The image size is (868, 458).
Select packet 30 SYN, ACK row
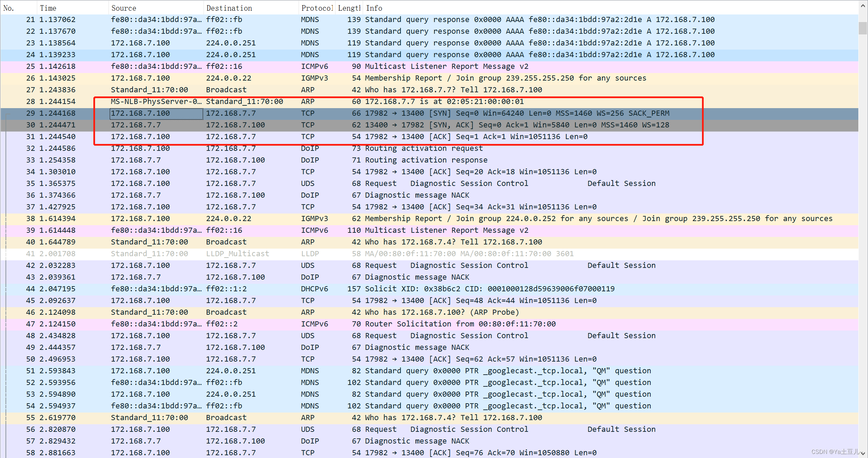tap(413, 125)
